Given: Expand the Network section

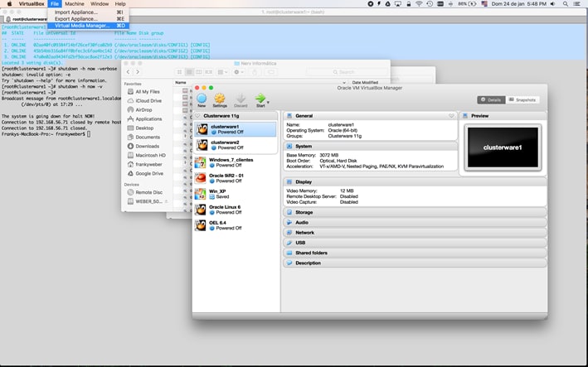Looking at the screenshot, I should point(304,232).
